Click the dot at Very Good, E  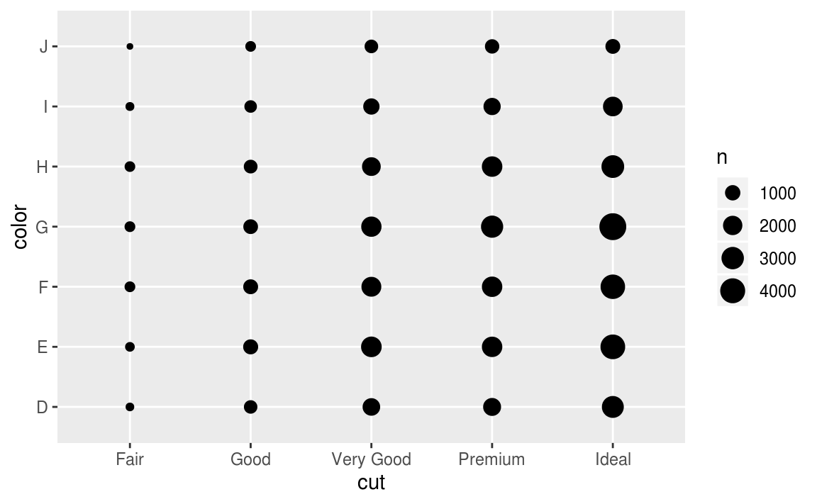[x=371, y=347]
